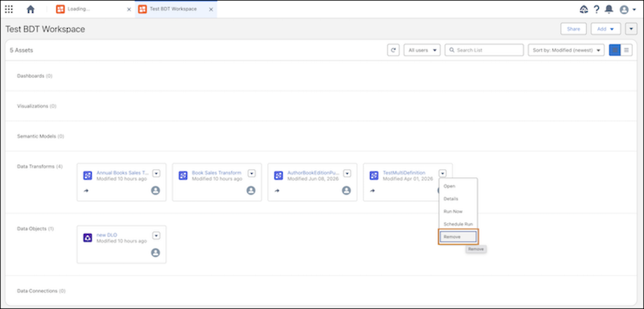Open the TestMultiDefinition transform link

point(404,173)
